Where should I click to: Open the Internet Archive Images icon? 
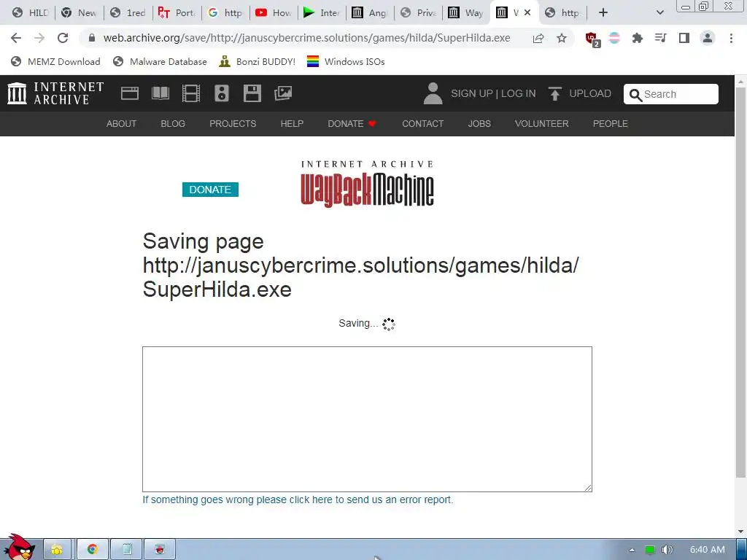283,93
